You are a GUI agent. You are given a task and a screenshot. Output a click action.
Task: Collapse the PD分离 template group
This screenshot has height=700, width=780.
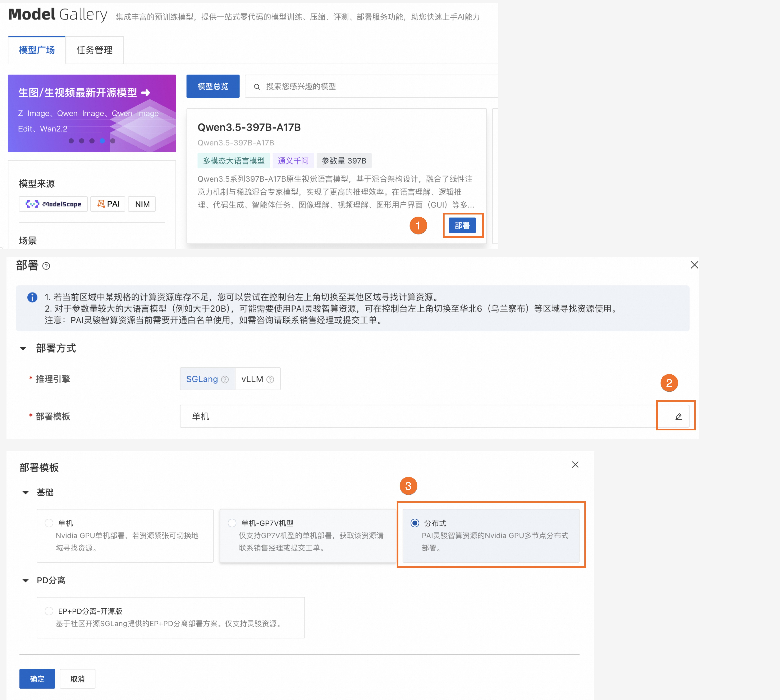click(26, 581)
